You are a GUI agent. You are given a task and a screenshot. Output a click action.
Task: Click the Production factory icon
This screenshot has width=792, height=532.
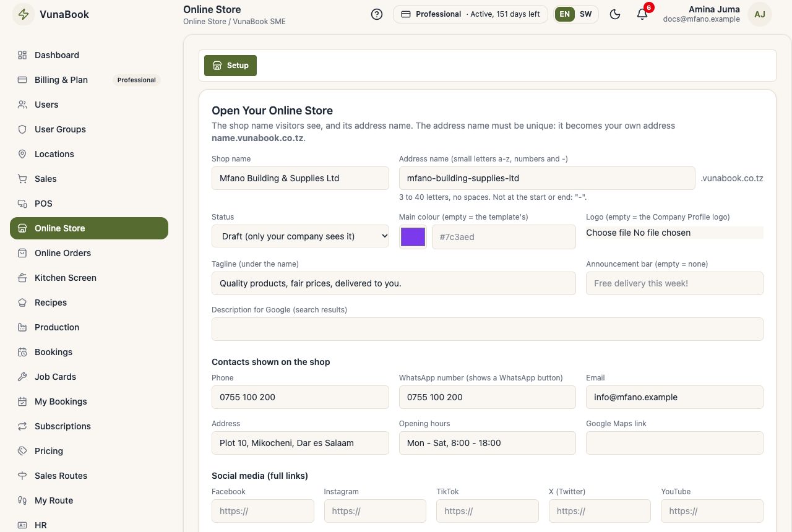(22, 327)
